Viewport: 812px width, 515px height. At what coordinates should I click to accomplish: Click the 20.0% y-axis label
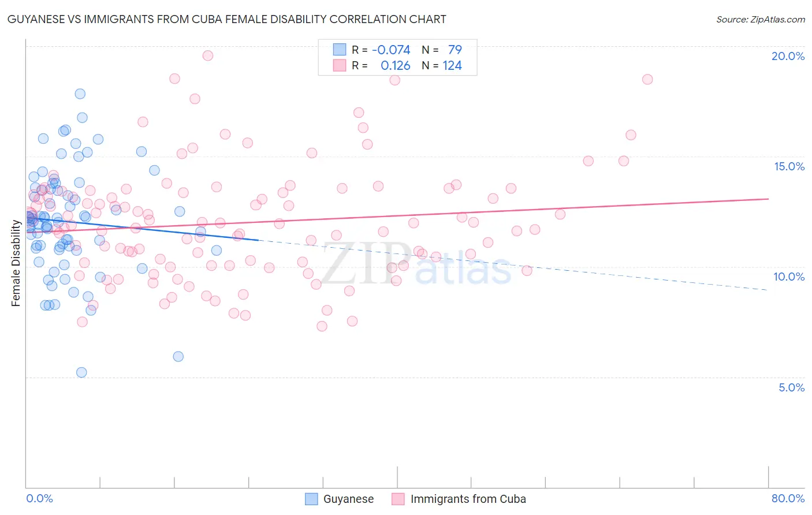(x=788, y=56)
